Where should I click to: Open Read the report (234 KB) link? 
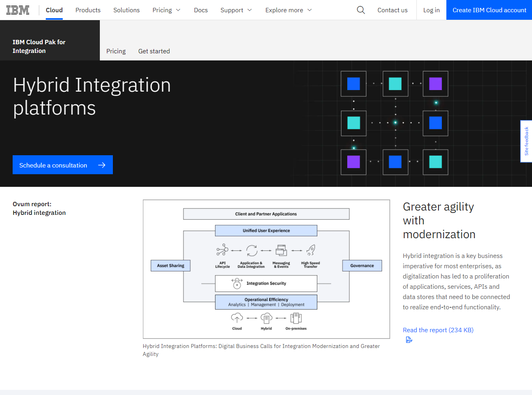(438, 330)
